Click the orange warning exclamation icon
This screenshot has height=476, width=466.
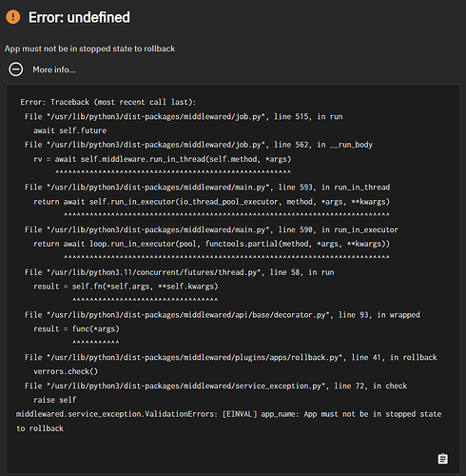point(13,17)
